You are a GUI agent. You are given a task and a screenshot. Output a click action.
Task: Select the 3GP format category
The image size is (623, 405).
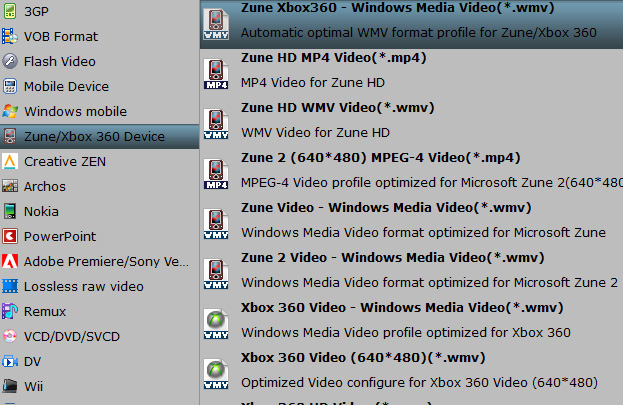pos(99,11)
